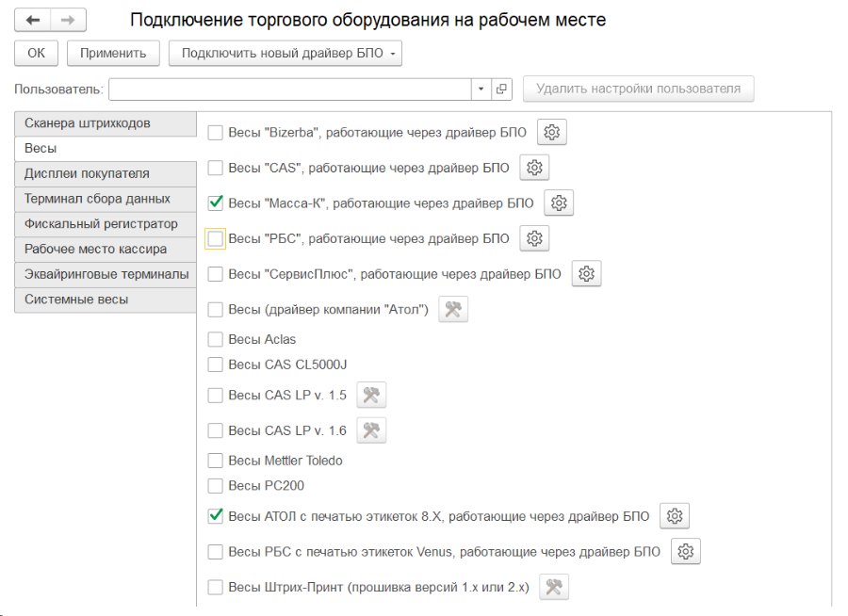Select the Весы tab
This screenshot has height=616, width=848.
[106, 148]
